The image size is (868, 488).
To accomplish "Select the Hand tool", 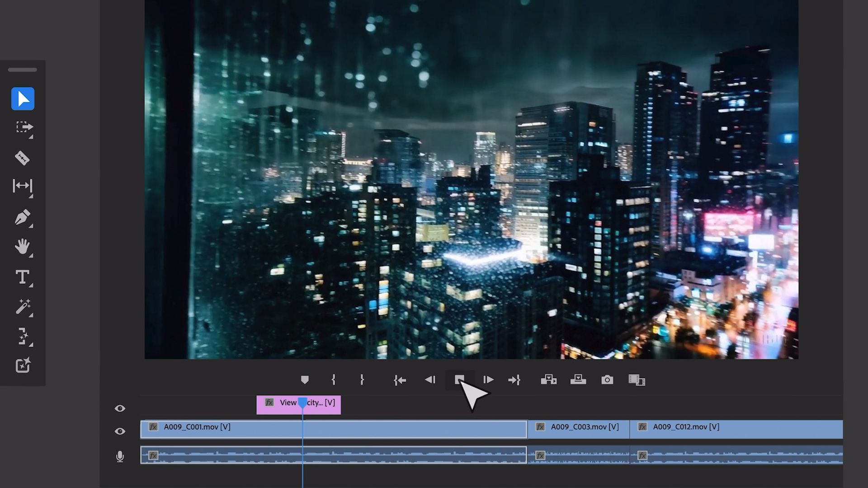I will tap(24, 247).
